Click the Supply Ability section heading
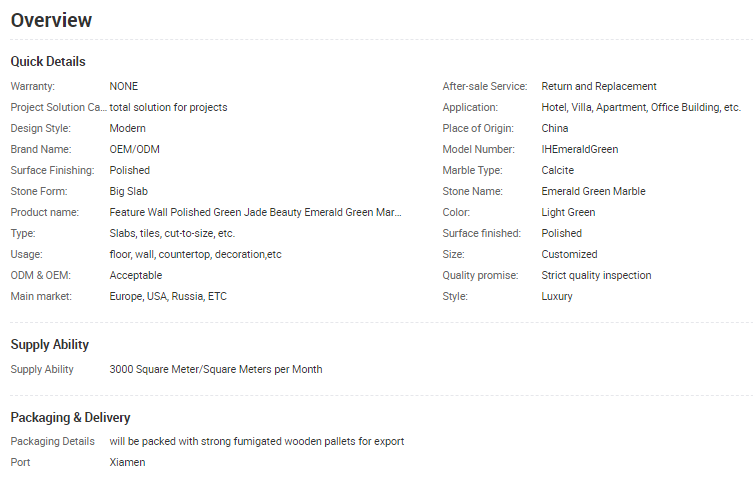The height and width of the screenshot is (478, 753). click(x=50, y=345)
